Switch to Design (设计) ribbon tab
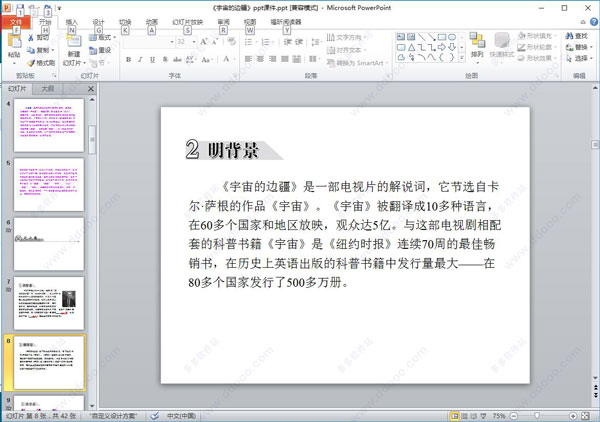 pyautogui.click(x=98, y=22)
